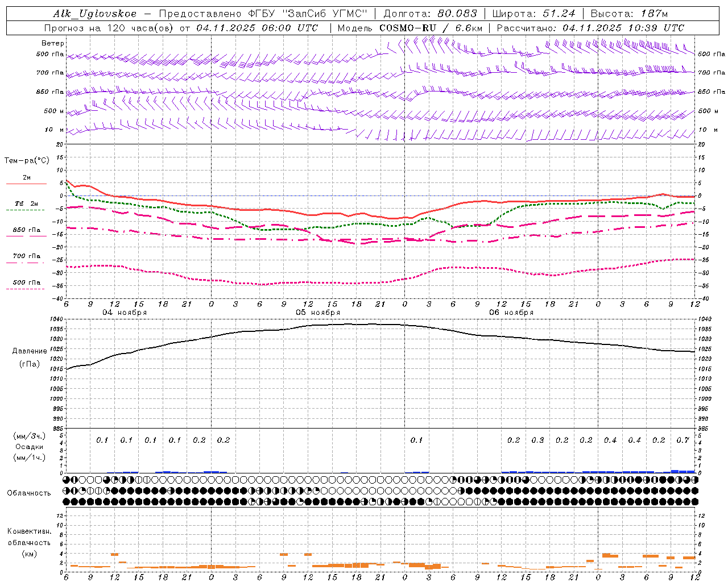Click the 'Осадки' precipitation label
728x582 pixels.
pos(29,447)
